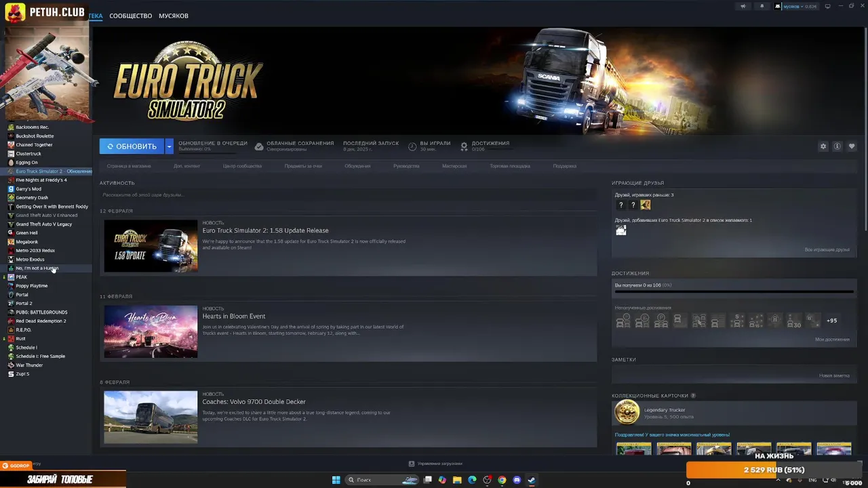Open the cloud saves icon
Viewport: 868px width, 488px height.
[259, 146]
